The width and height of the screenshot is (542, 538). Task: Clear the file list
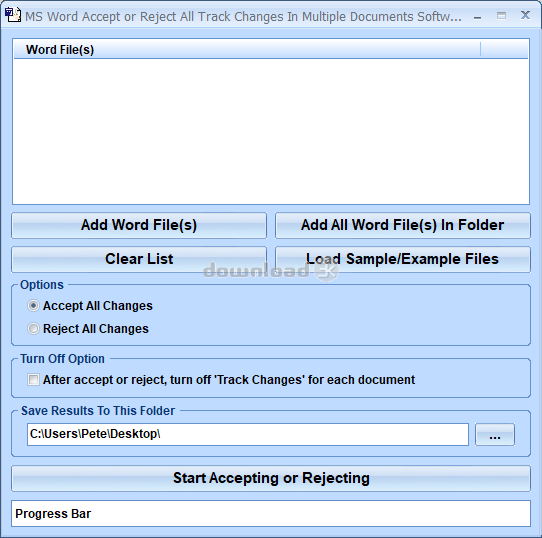[139, 259]
